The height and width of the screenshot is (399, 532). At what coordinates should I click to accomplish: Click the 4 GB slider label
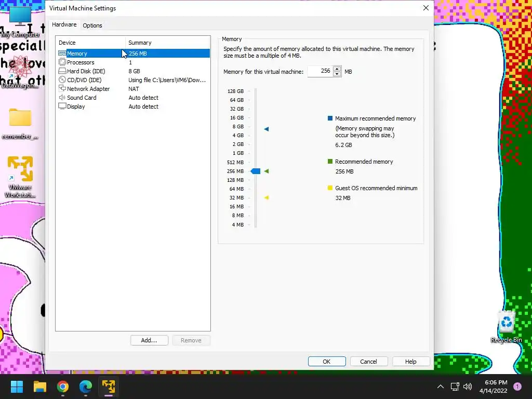click(238, 135)
